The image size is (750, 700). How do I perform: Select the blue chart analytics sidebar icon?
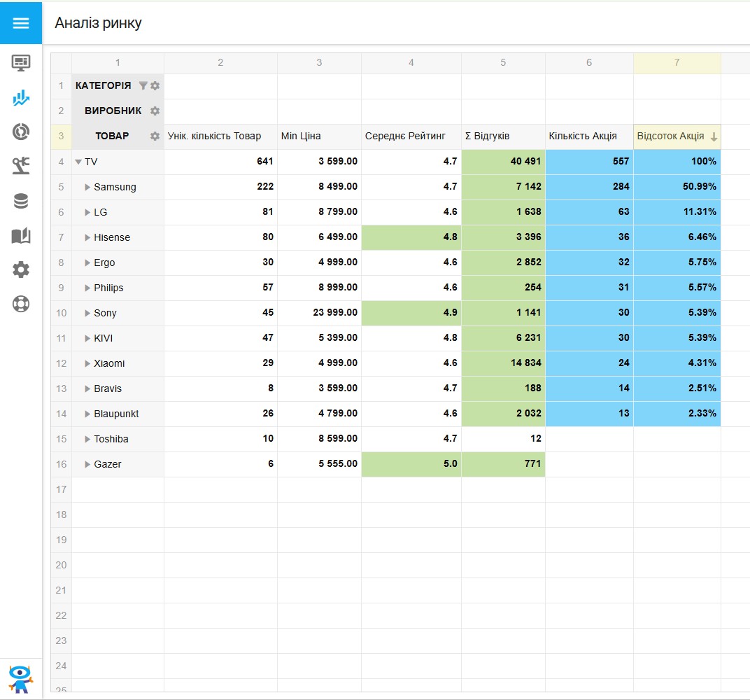(x=21, y=97)
